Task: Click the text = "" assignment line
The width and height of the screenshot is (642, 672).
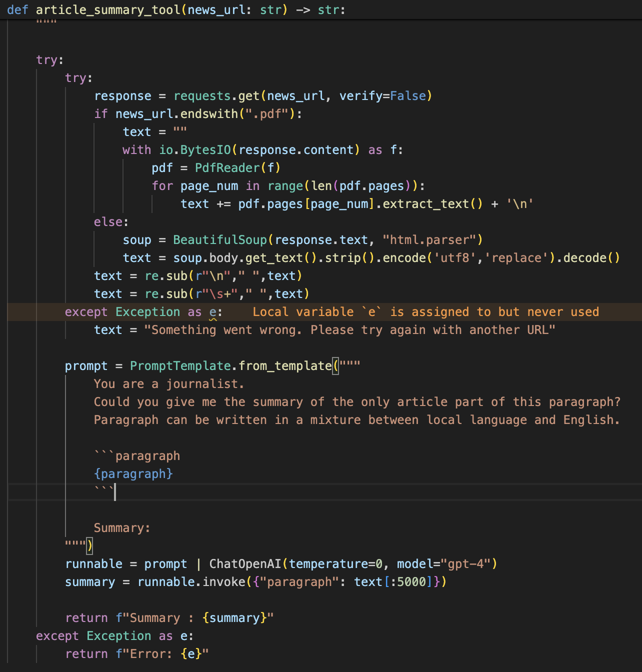Action: 155,132
